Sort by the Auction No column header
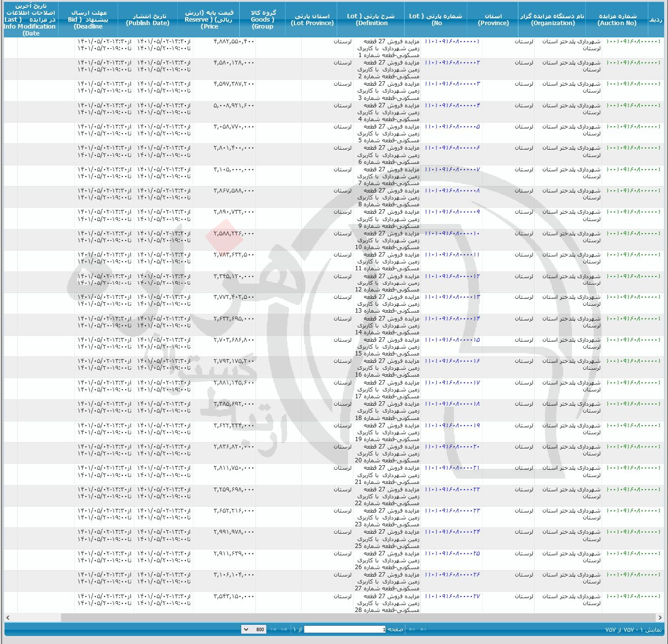The image size is (668, 644). (x=617, y=19)
